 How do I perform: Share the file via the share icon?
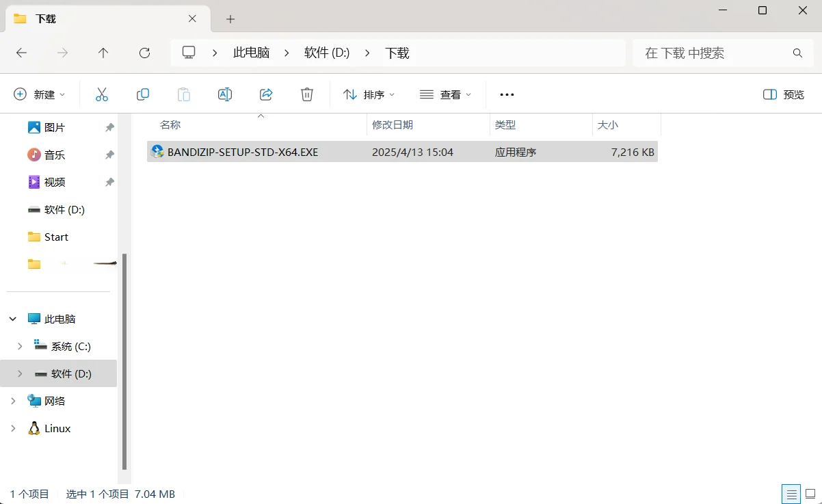pyautogui.click(x=266, y=94)
